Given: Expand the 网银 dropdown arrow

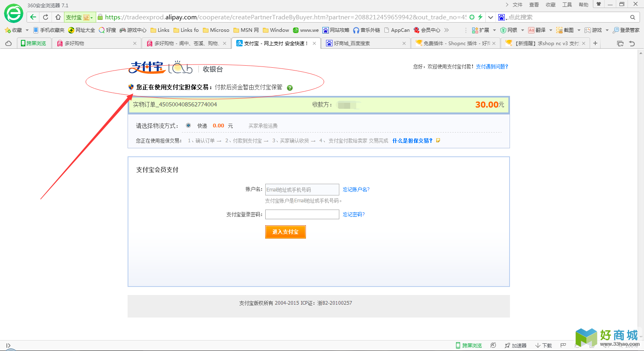Looking at the screenshot, I should click(x=522, y=30).
